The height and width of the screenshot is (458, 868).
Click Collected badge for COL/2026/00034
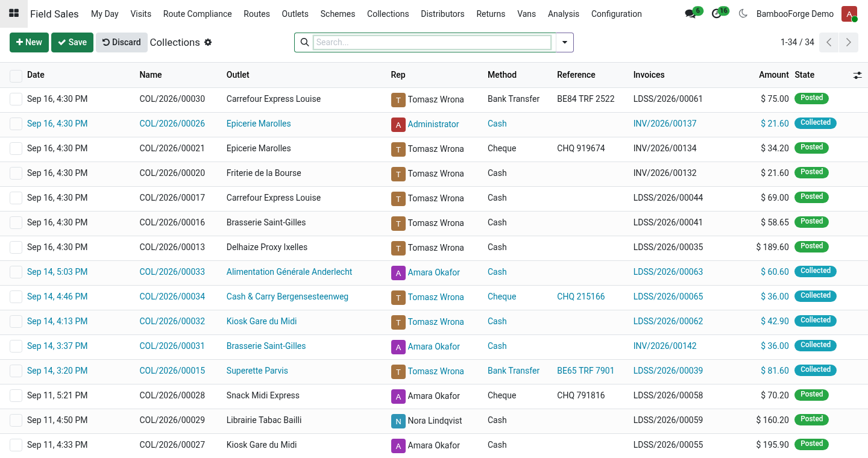click(x=816, y=295)
